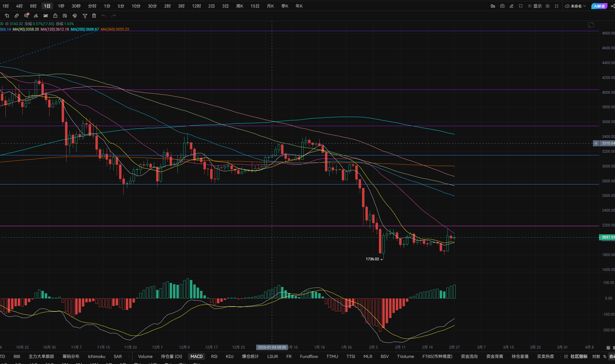Image resolution: width=615 pixels, height=364 pixels.
Task: Click the share icon at top right
Action: point(613,6)
